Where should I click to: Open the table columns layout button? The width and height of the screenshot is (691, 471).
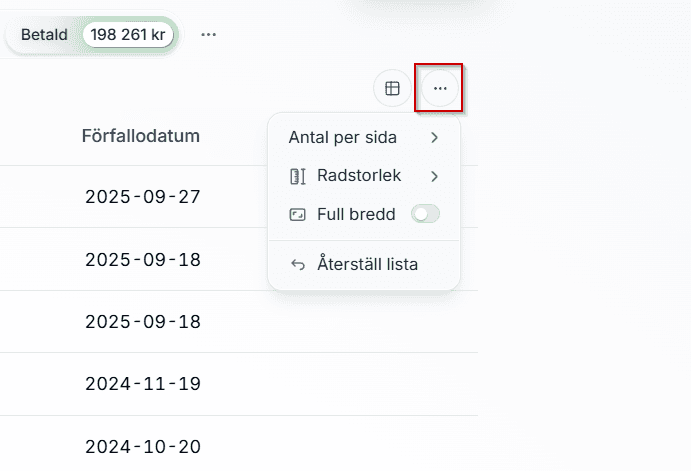392,89
